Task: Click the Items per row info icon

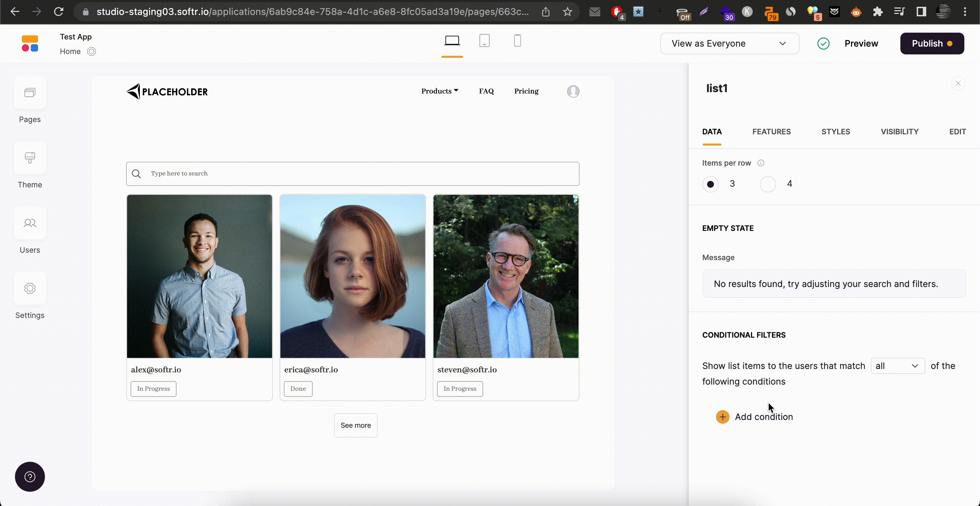Action: (761, 163)
